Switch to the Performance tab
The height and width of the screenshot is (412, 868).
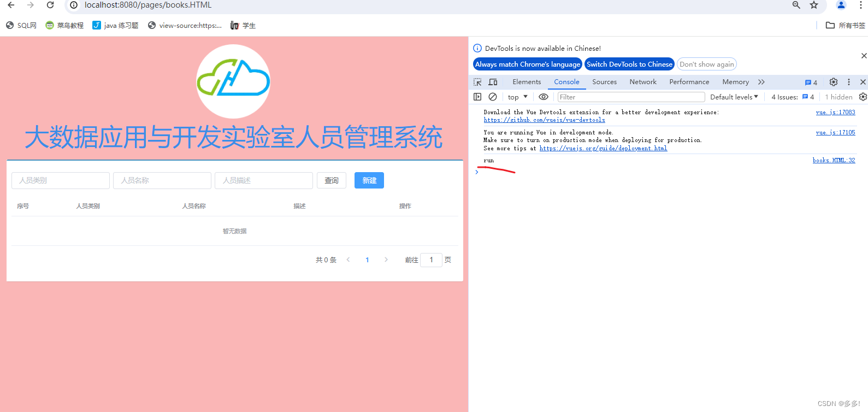click(x=689, y=82)
